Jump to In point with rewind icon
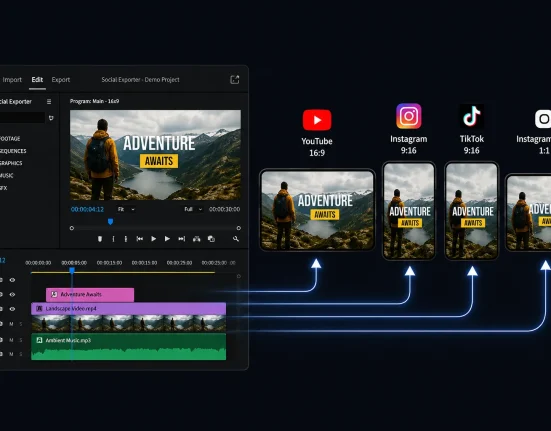The height and width of the screenshot is (431, 551). pos(140,239)
